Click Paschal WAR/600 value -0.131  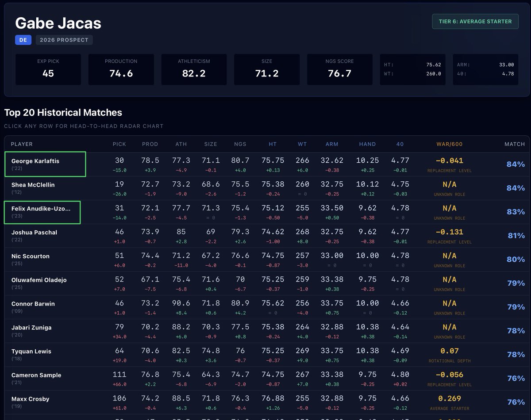pyautogui.click(x=449, y=233)
